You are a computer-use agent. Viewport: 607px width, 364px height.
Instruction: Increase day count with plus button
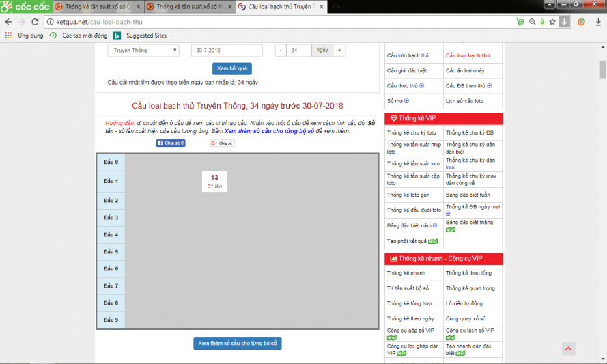click(x=339, y=51)
